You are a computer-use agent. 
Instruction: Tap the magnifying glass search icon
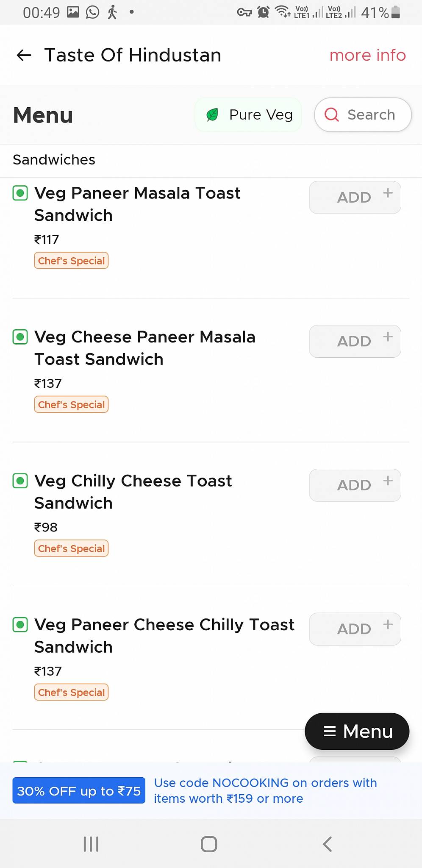point(331,114)
